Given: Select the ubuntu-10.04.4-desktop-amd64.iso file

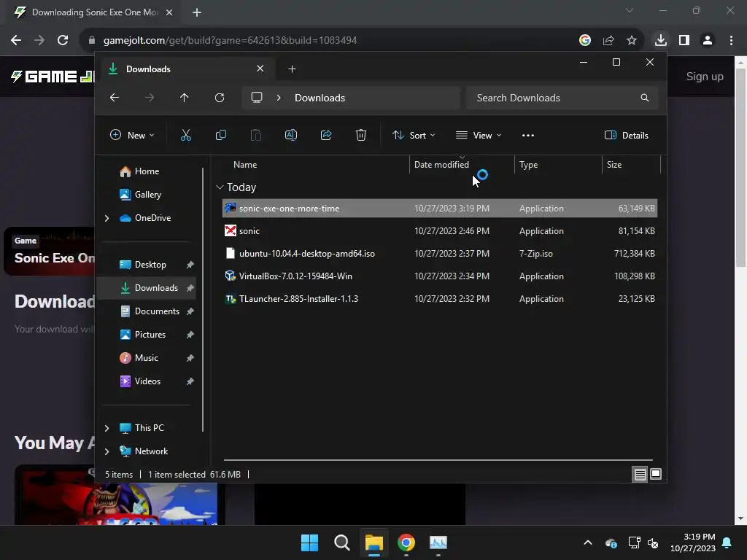Looking at the screenshot, I should pos(439,253).
